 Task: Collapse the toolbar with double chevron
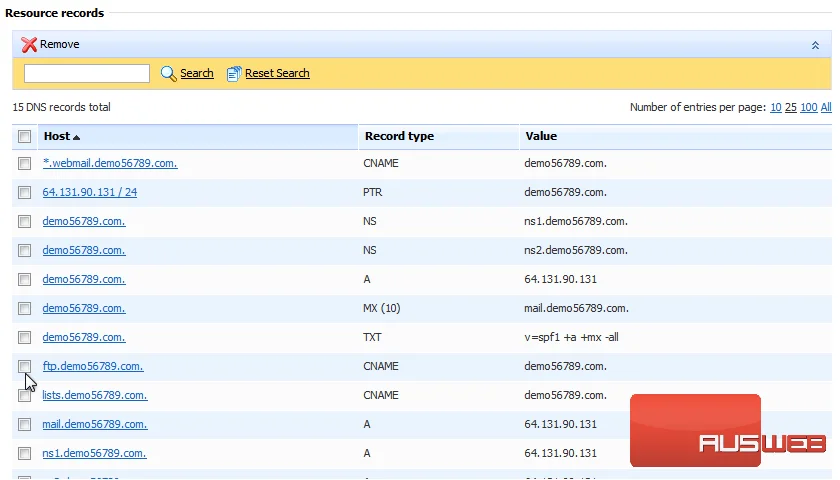815,45
